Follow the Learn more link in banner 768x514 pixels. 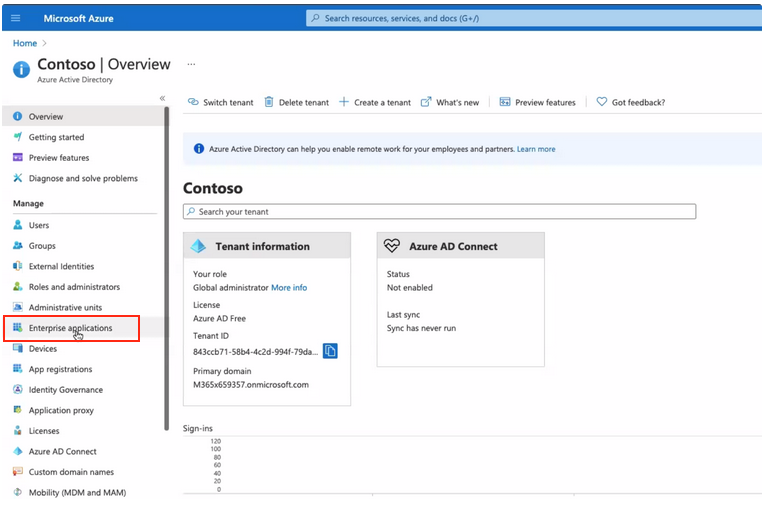(x=536, y=149)
